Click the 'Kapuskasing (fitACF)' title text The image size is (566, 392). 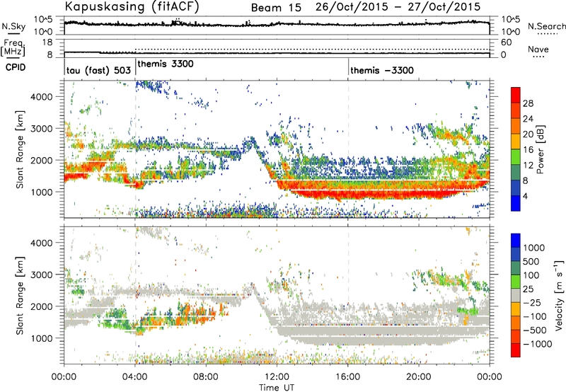pos(132,6)
